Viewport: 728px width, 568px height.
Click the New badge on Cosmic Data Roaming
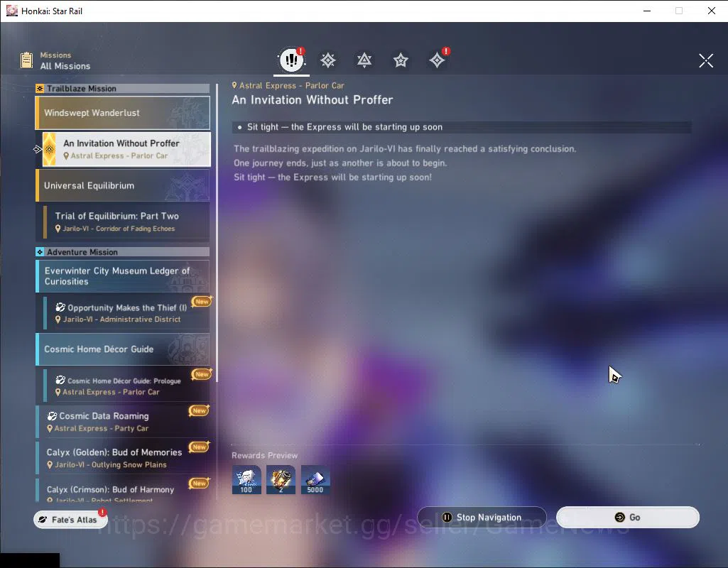coord(199,410)
